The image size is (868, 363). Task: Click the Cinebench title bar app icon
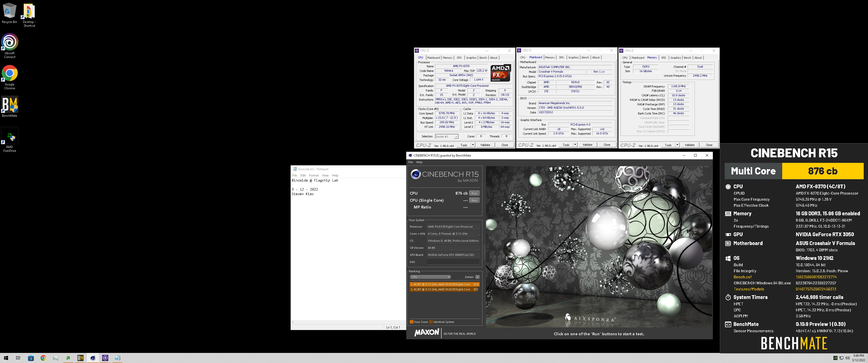point(410,156)
